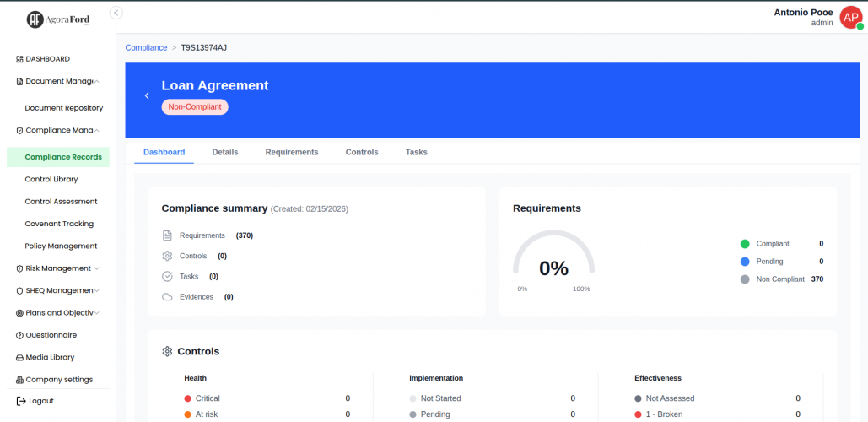Image resolution: width=868 pixels, height=422 pixels.
Task: Click the Tasks checkmark icon in summary
Action: click(x=167, y=276)
